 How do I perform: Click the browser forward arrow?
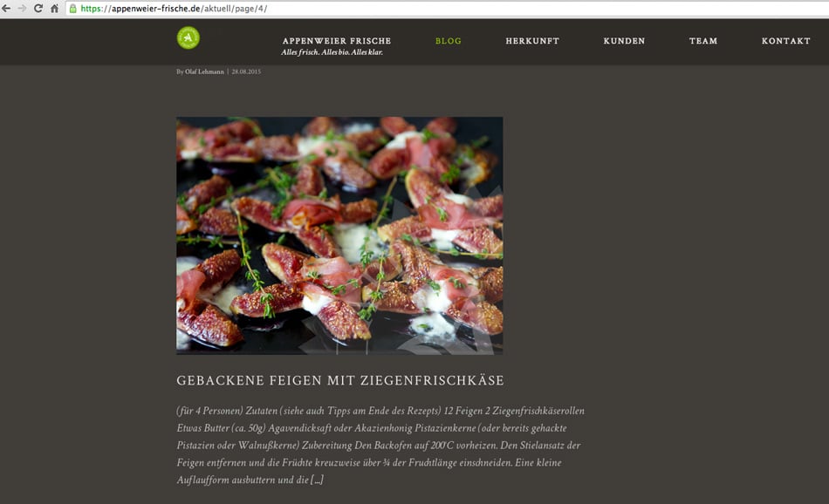click(x=22, y=9)
